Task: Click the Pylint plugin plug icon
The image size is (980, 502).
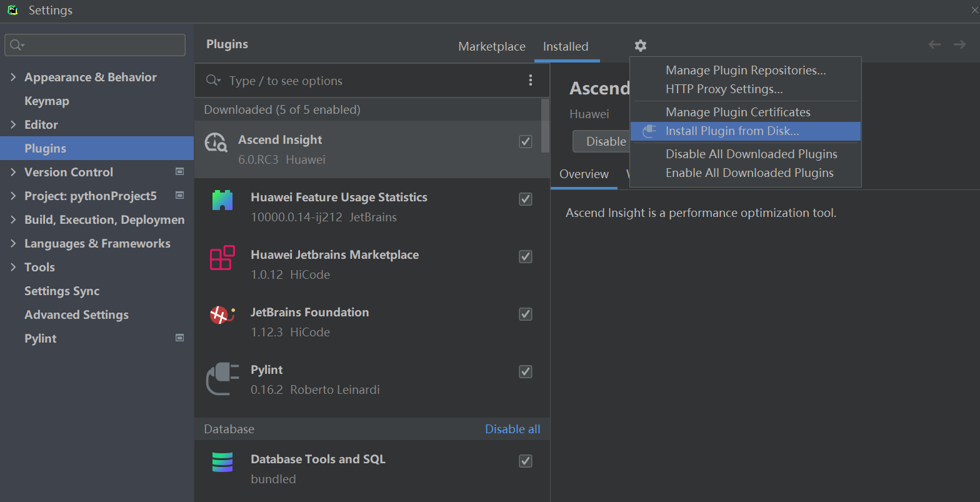Action: pyautogui.click(x=222, y=379)
